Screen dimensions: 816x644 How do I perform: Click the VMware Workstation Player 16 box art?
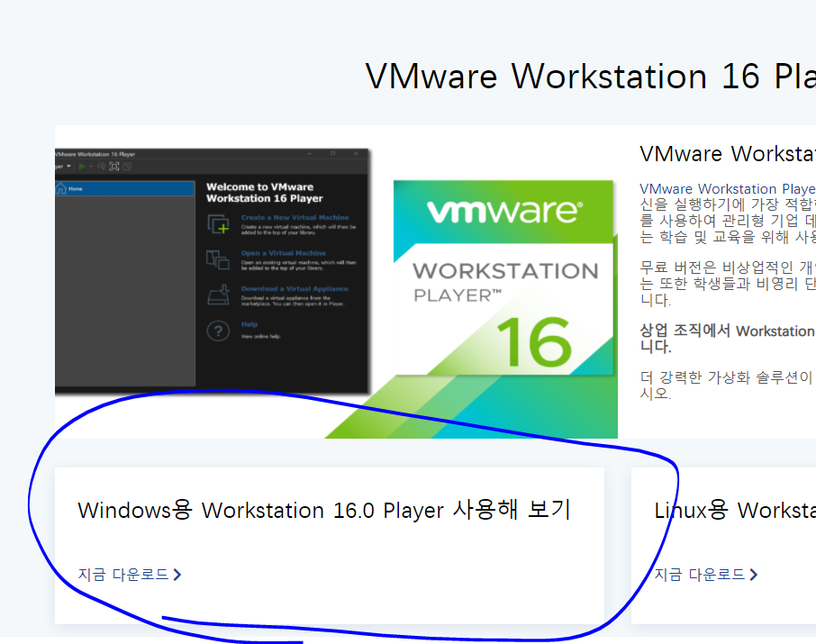coord(503,277)
